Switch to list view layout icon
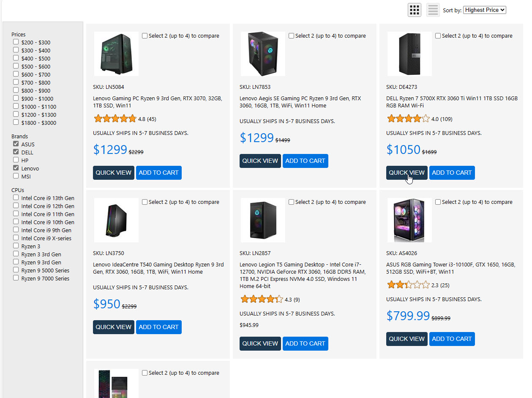 click(x=433, y=10)
